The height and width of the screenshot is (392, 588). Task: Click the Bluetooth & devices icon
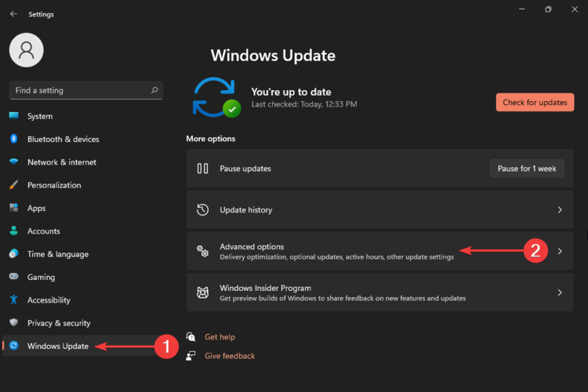pyautogui.click(x=13, y=139)
